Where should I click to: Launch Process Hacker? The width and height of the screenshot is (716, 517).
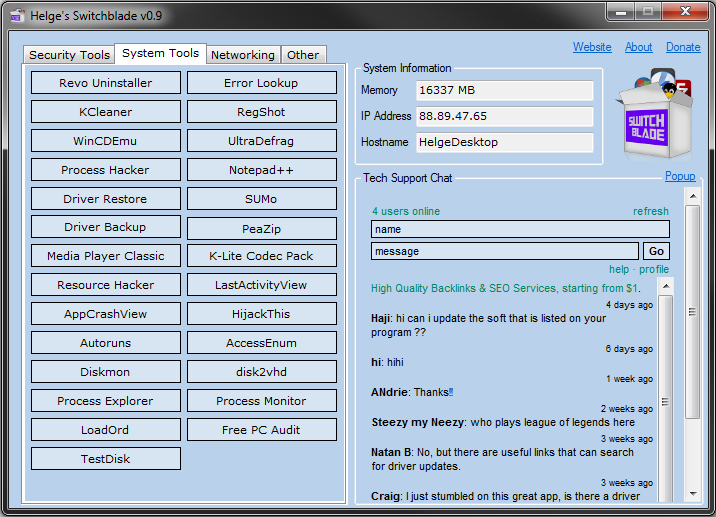pos(105,169)
